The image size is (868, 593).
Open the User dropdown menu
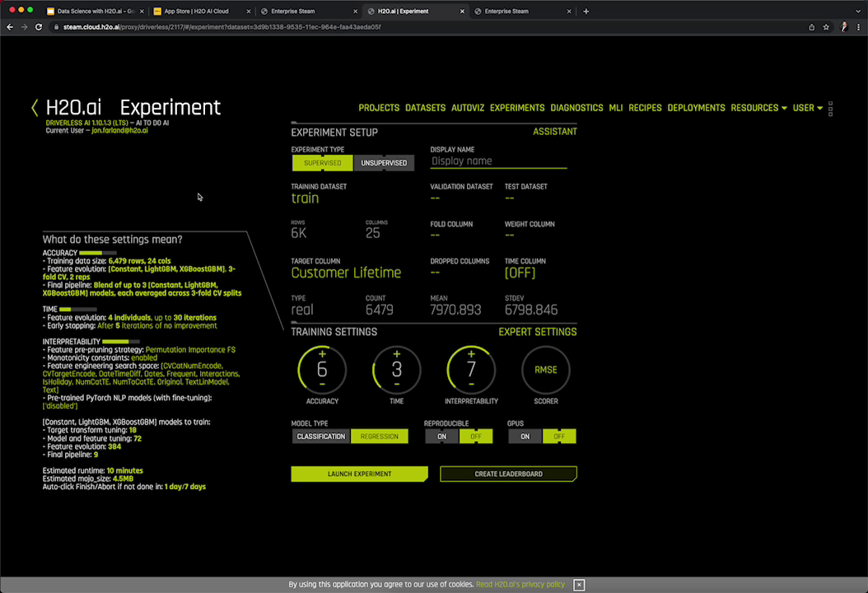tap(807, 108)
